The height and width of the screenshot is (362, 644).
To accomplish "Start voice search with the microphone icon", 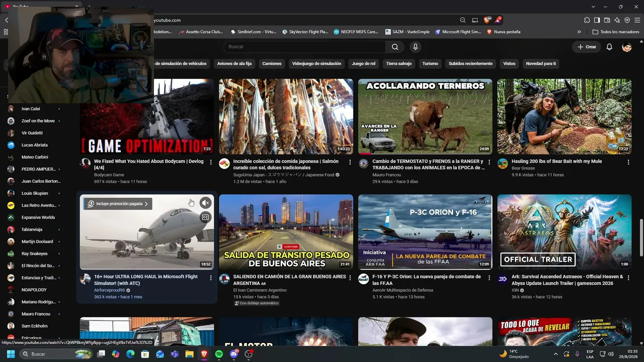I will pyautogui.click(x=415, y=47).
